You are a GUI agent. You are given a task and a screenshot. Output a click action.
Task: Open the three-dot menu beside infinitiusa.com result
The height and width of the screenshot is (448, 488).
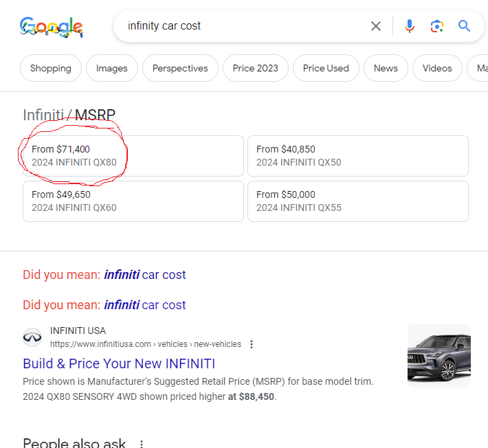pos(252,344)
